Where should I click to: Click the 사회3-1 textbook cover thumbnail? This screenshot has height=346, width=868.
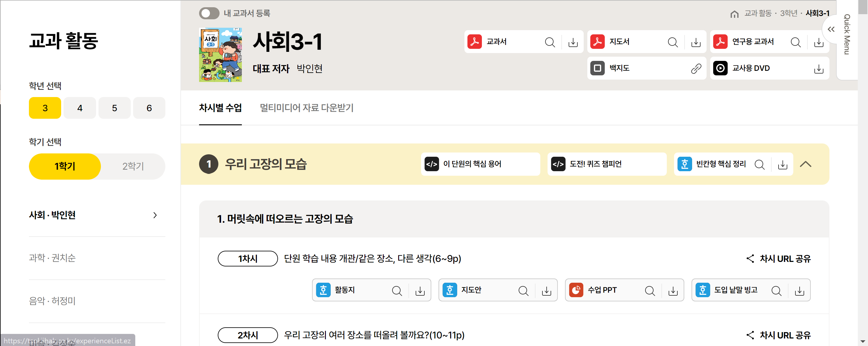pyautogui.click(x=220, y=55)
